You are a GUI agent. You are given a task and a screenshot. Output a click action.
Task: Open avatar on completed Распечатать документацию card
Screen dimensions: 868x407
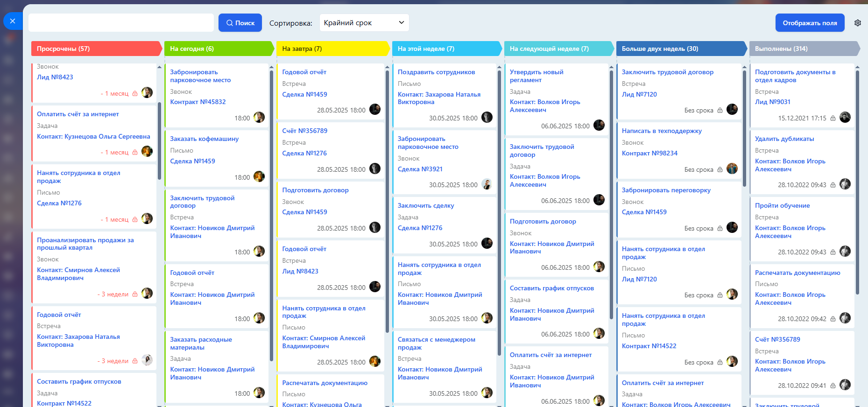(x=845, y=318)
